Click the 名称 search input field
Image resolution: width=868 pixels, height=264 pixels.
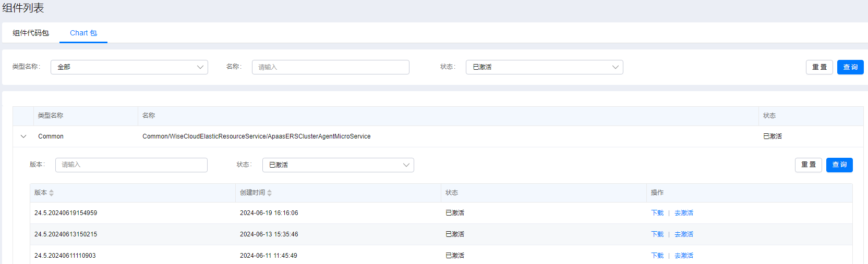[330, 67]
